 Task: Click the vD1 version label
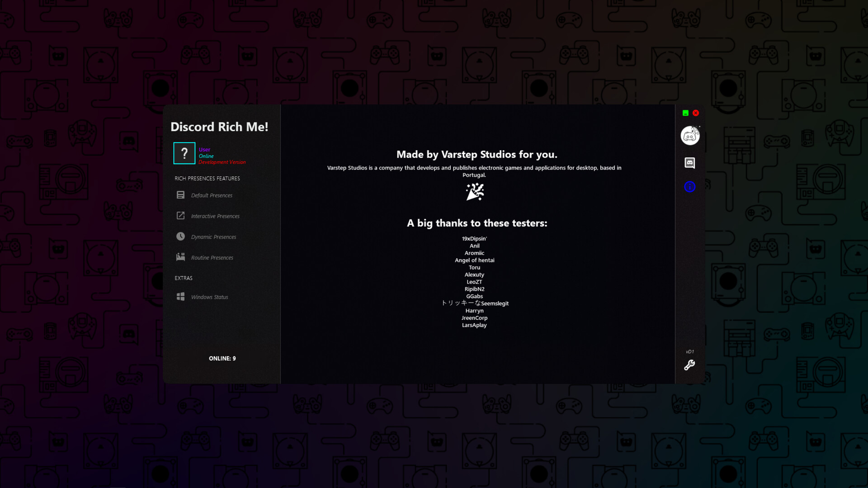(689, 351)
